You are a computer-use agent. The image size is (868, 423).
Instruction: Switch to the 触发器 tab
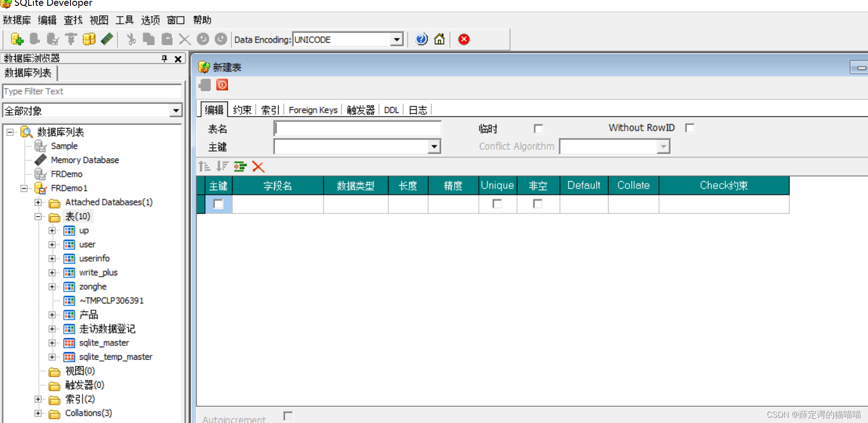point(361,110)
